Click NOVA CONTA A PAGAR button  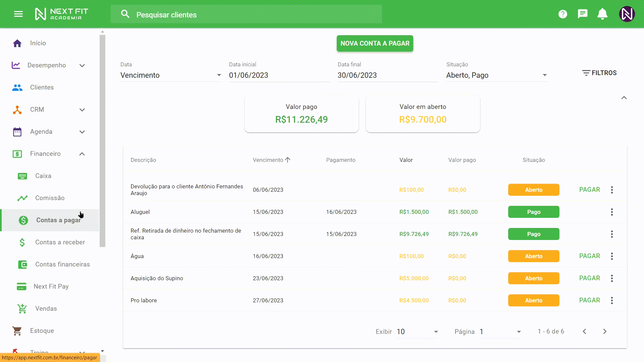375,44
